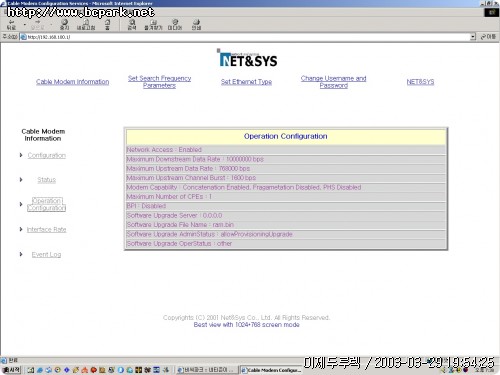Click the 'Maximum Downstream Data Rate' row
The image size is (500, 375).
click(x=286, y=159)
